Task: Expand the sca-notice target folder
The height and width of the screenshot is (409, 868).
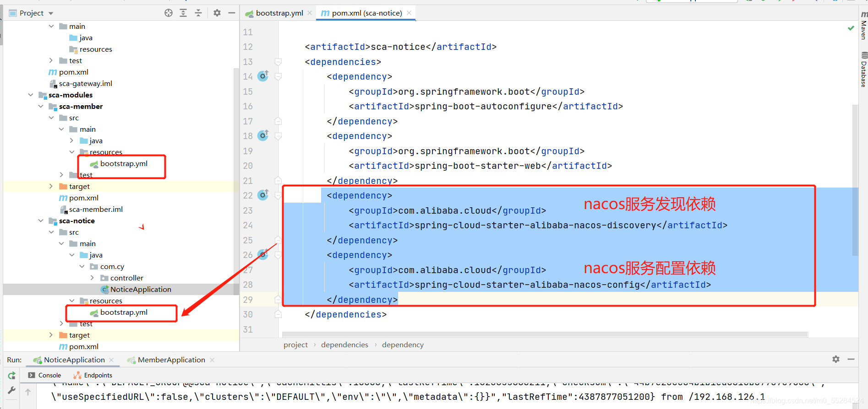Action: click(x=51, y=335)
